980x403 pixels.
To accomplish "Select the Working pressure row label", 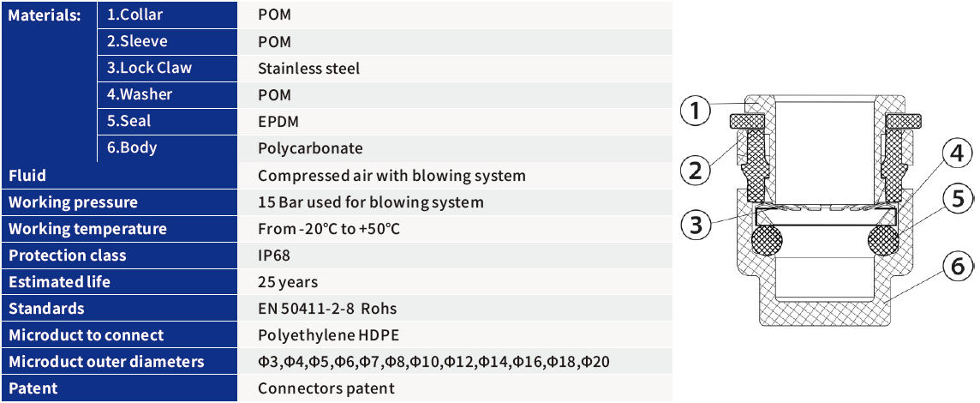I will pos(73,202).
